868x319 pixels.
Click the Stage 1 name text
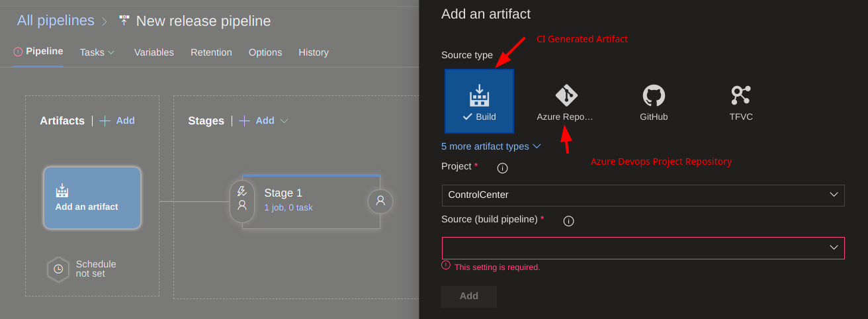point(283,193)
